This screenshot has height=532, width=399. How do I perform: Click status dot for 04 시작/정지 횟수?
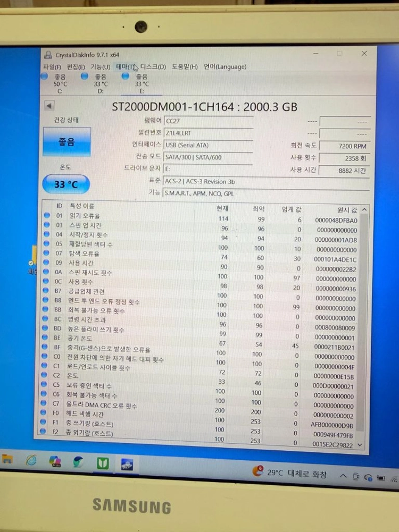click(46, 234)
